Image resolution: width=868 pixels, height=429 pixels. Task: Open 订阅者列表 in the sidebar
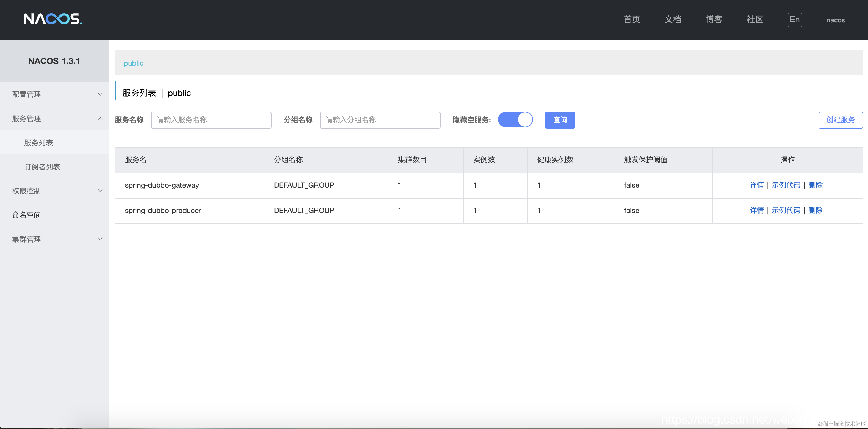click(x=42, y=167)
